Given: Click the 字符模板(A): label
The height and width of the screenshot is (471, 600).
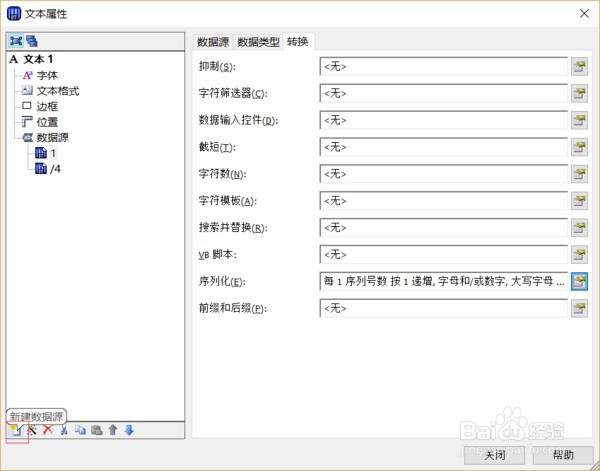Looking at the screenshot, I should pyautogui.click(x=228, y=201).
